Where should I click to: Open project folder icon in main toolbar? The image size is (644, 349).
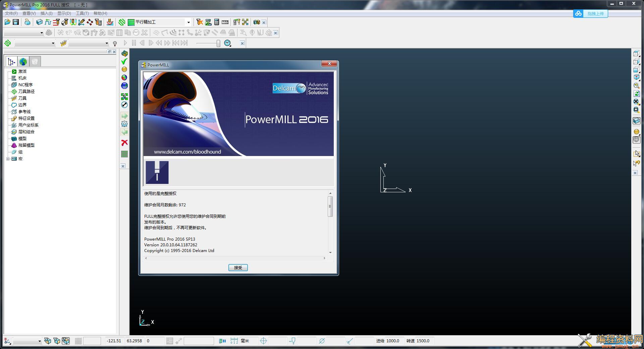coord(7,22)
